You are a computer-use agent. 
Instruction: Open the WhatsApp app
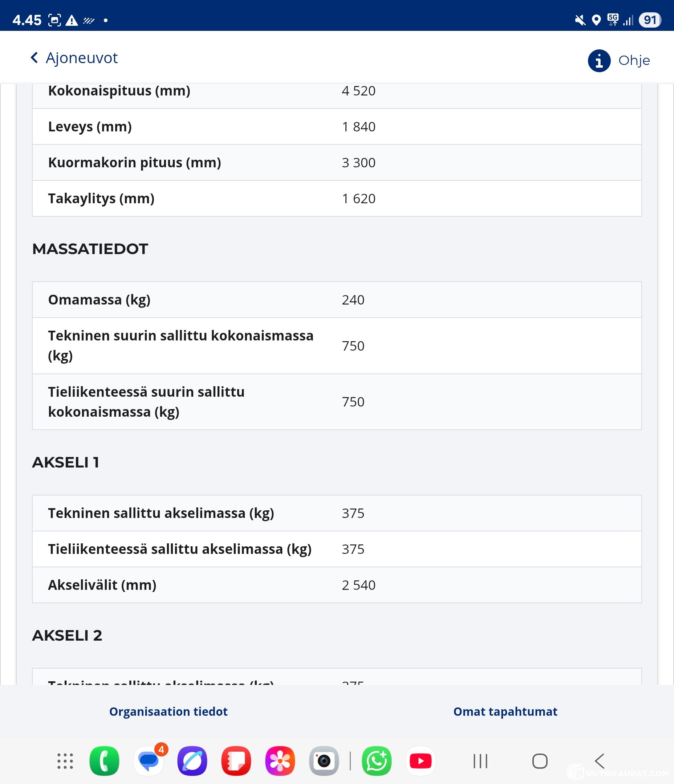(376, 760)
